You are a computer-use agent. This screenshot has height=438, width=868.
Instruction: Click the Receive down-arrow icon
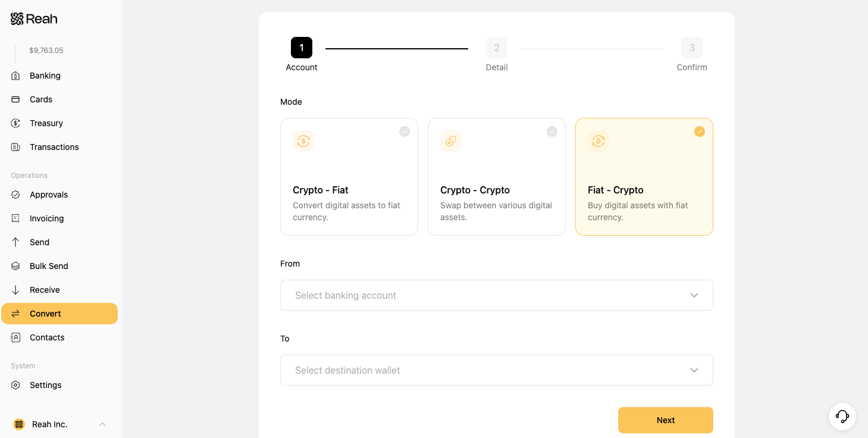pyautogui.click(x=16, y=290)
